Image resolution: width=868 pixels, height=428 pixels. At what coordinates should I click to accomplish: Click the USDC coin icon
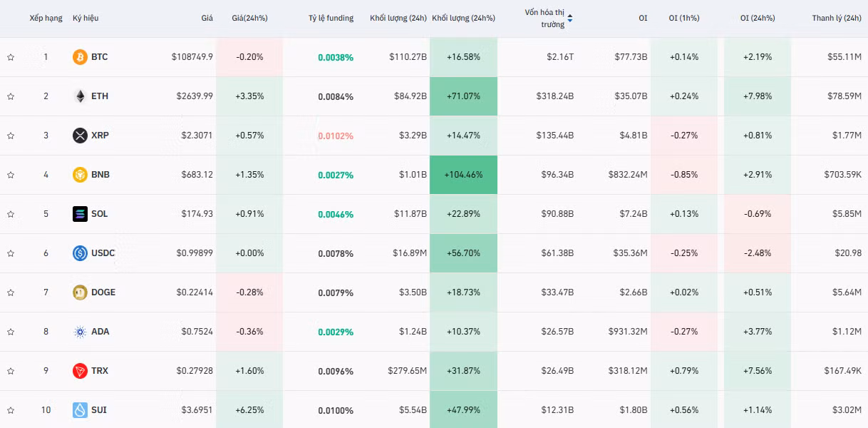[x=81, y=253]
